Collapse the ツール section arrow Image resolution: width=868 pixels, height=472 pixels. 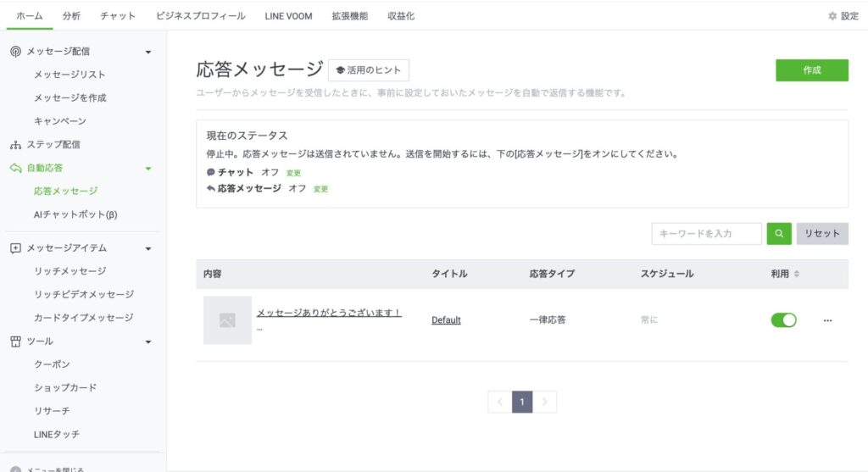click(x=148, y=342)
